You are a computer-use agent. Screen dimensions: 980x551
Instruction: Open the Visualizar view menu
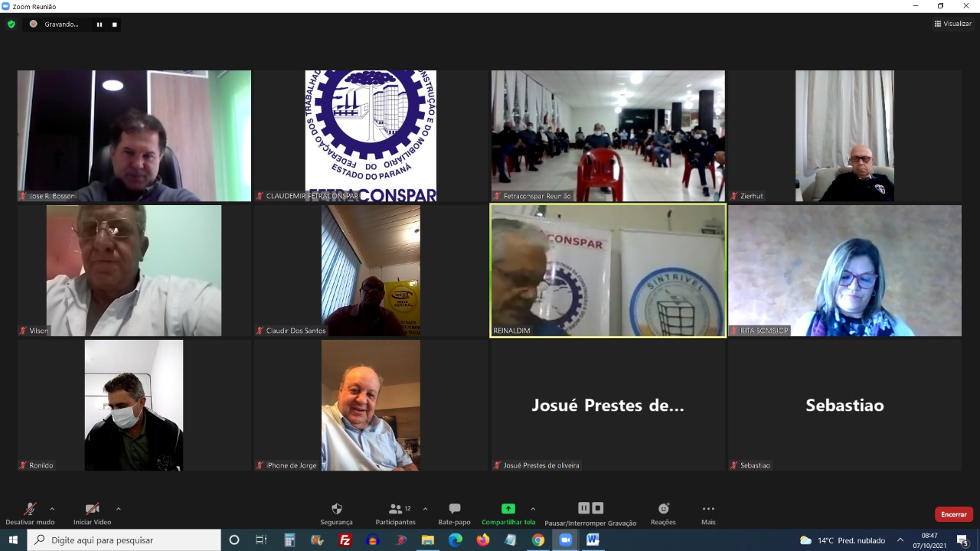tap(952, 24)
